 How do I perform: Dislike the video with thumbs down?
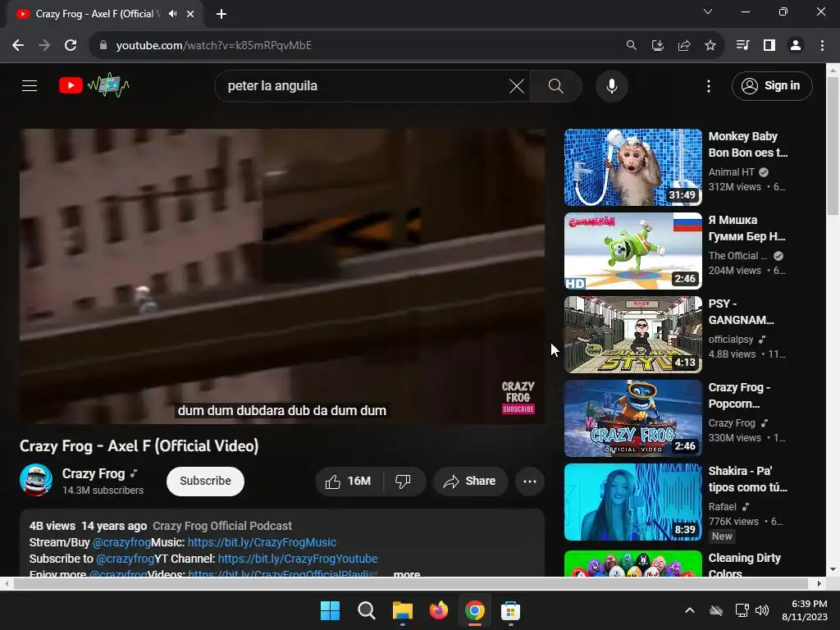404,481
